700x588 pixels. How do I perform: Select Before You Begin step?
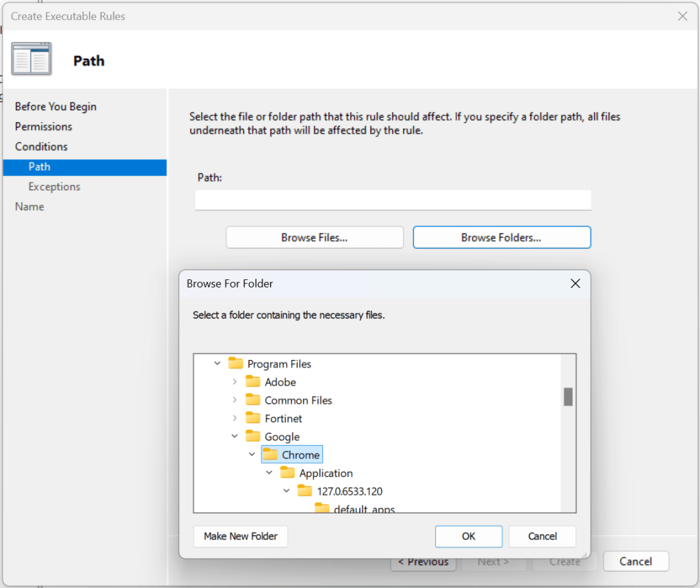click(x=55, y=107)
